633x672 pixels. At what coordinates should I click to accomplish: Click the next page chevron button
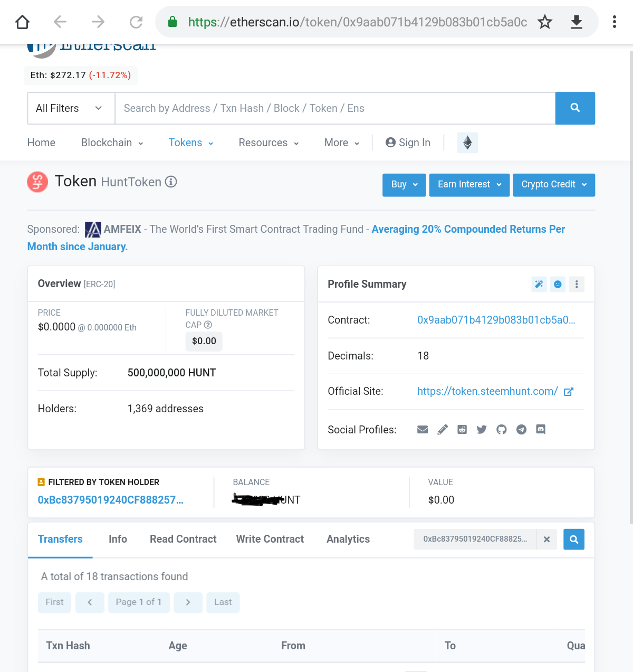[188, 602]
